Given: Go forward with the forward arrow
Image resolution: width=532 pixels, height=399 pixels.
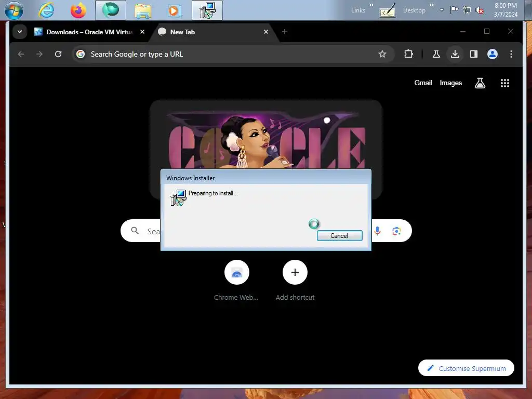Looking at the screenshot, I should pyautogui.click(x=39, y=54).
